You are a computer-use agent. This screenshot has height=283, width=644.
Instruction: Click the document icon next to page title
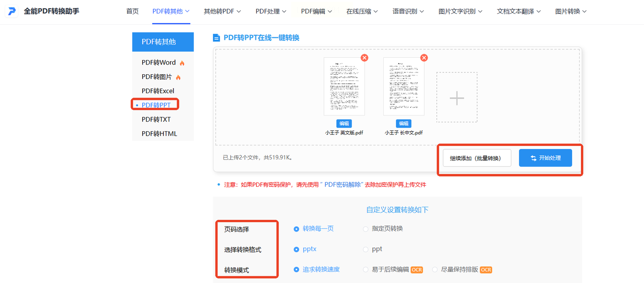tap(216, 38)
